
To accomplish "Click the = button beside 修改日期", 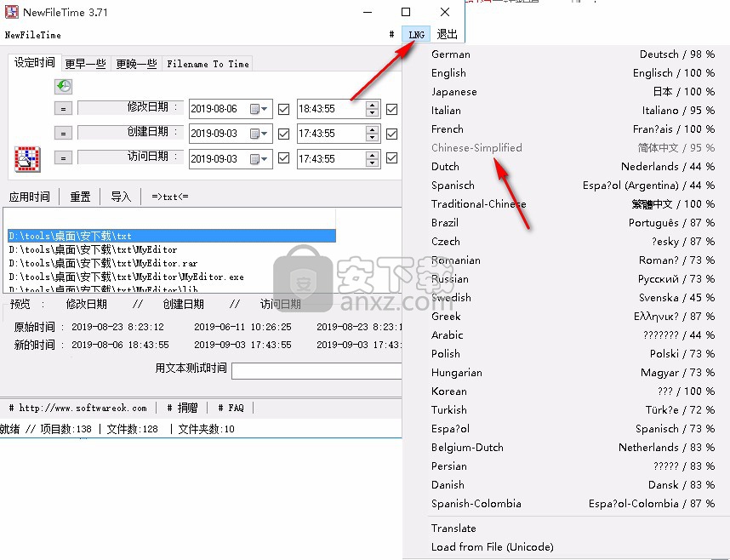I will click(x=63, y=109).
